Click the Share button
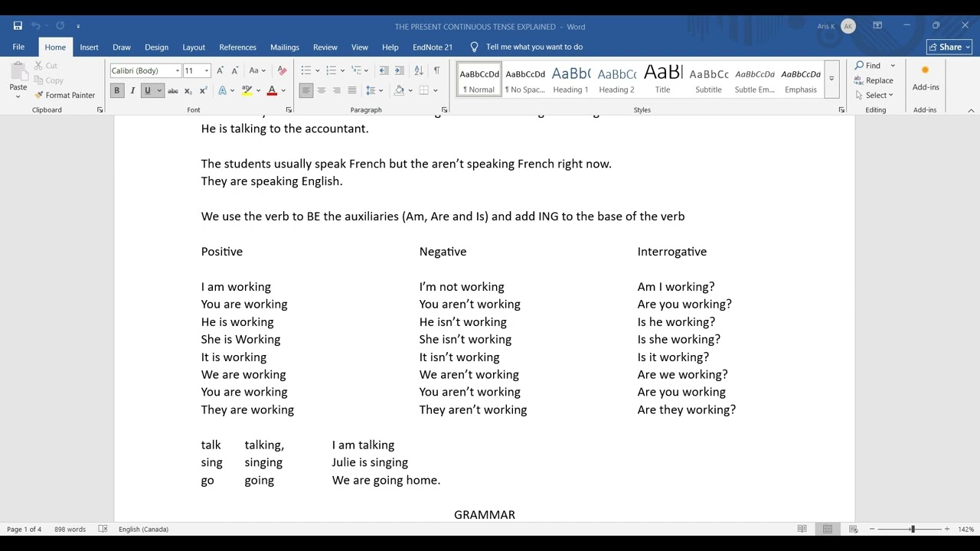This screenshot has width=980, height=551. [949, 47]
